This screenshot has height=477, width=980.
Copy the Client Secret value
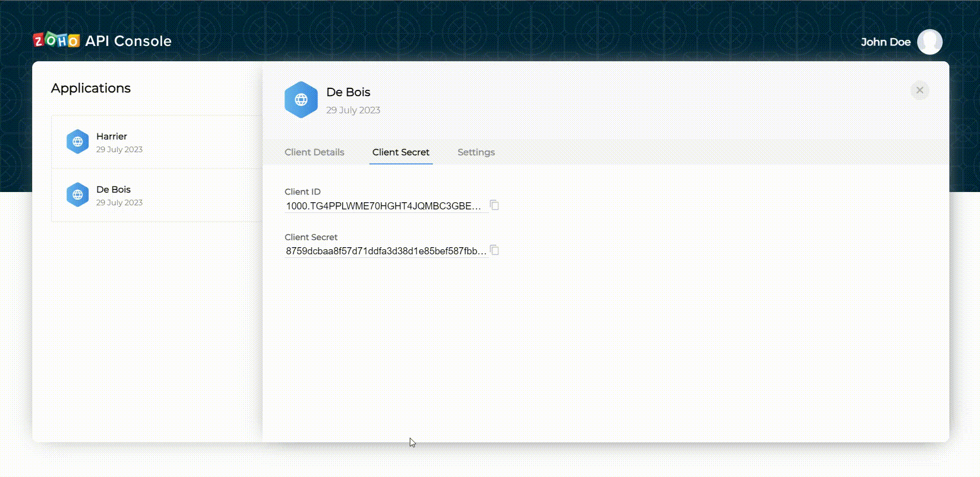494,250
